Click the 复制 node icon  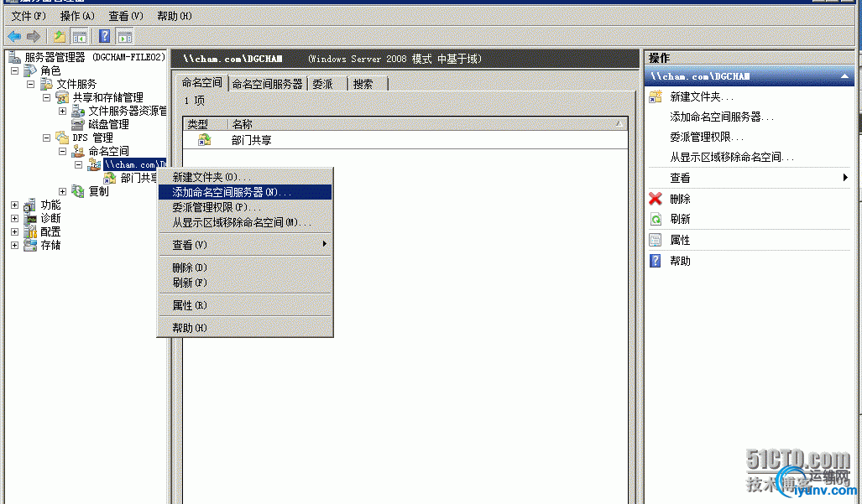tap(78, 191)
